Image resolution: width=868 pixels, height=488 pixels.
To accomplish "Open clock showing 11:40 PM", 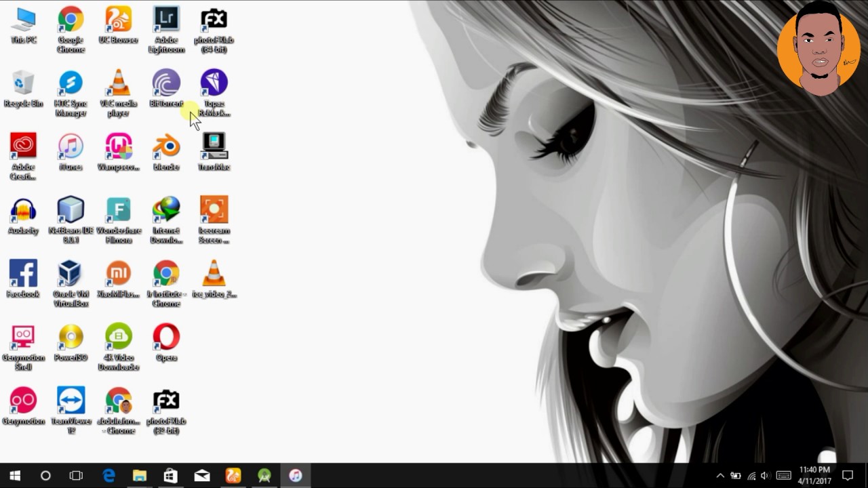I will pos(814,476).
